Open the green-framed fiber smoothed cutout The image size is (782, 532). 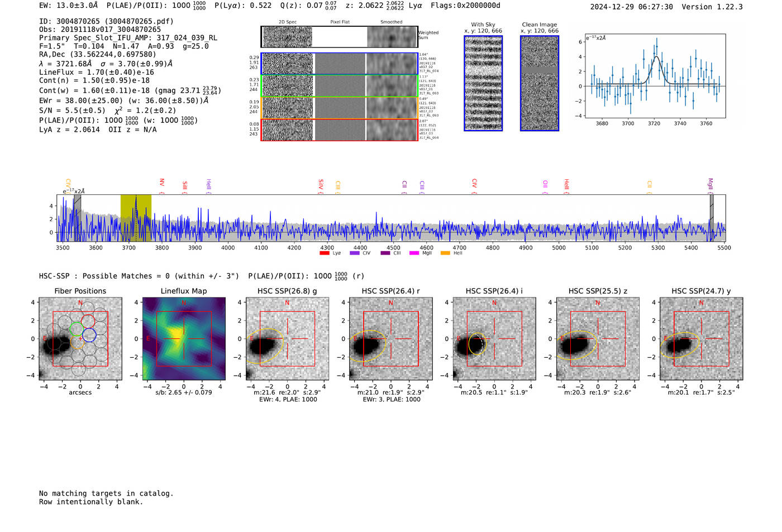coord(392,86)
